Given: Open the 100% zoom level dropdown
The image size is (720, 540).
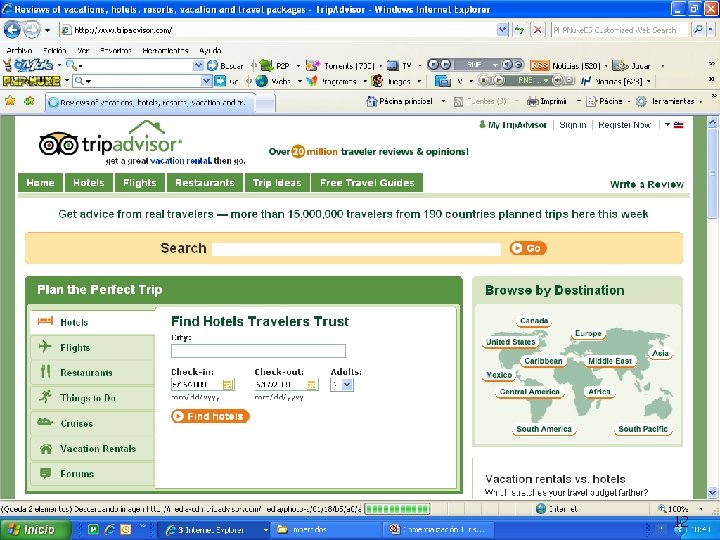Looking at the screenshot, I should coord(701,509).
